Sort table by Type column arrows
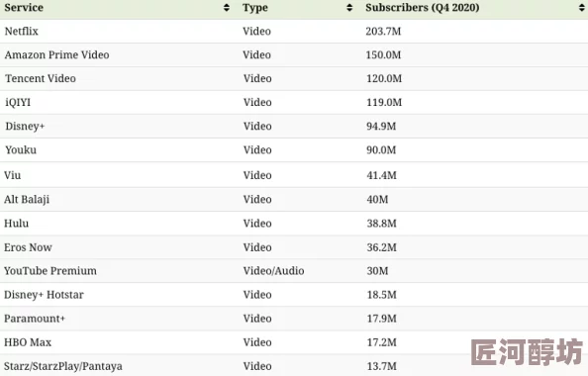This screenshot has width=588, height=376. point(349,8)
